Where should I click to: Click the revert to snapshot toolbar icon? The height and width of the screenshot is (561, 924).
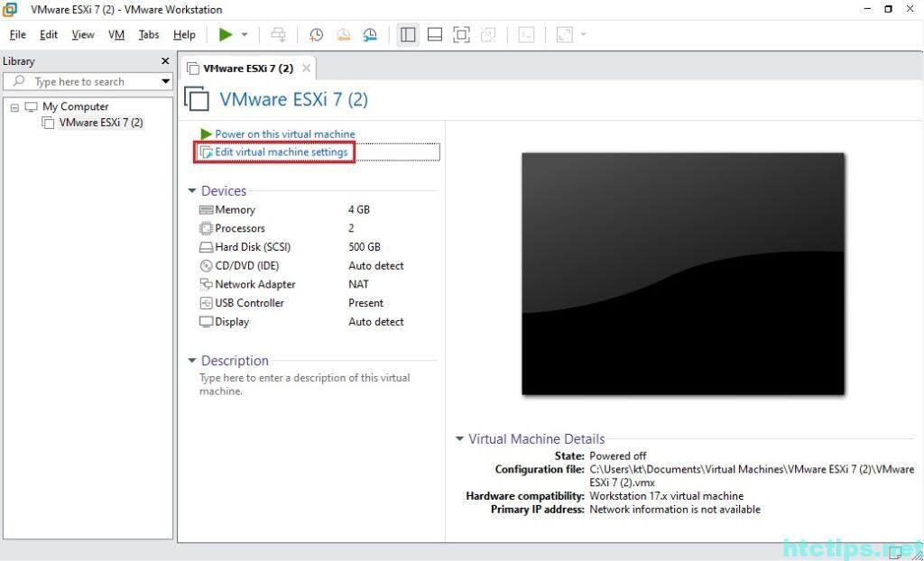[343, 35]
